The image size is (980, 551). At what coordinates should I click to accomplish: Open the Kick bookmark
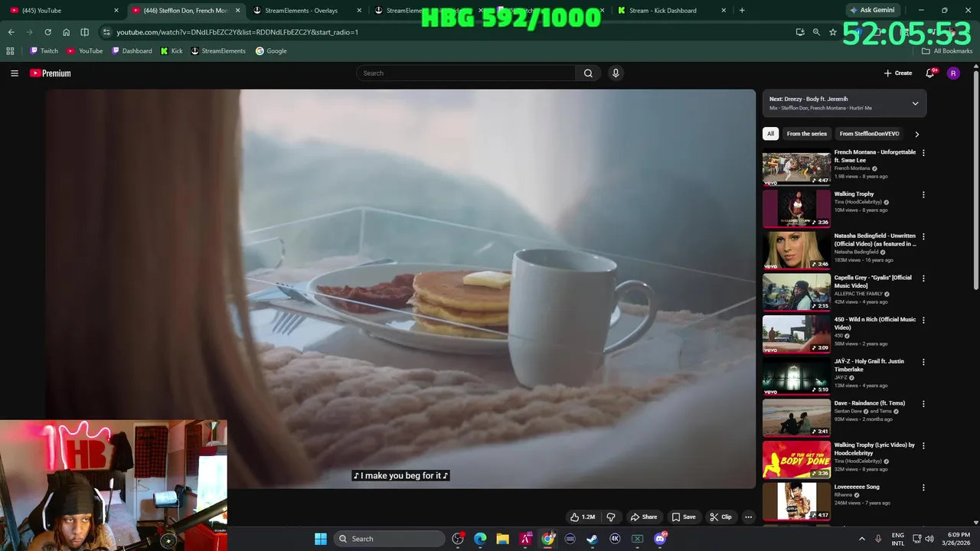point(171,51)
